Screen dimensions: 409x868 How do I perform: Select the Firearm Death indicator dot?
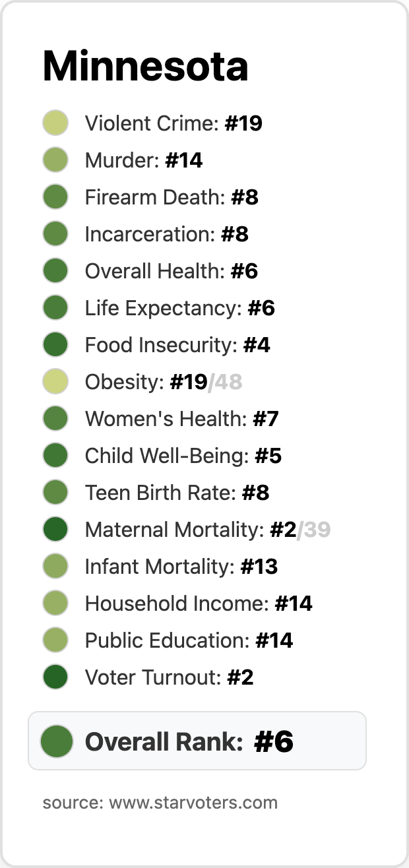point(55,197)
